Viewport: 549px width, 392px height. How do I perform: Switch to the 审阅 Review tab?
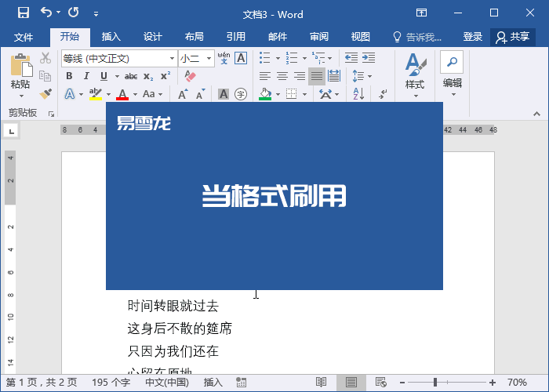[x=319, y=37]
